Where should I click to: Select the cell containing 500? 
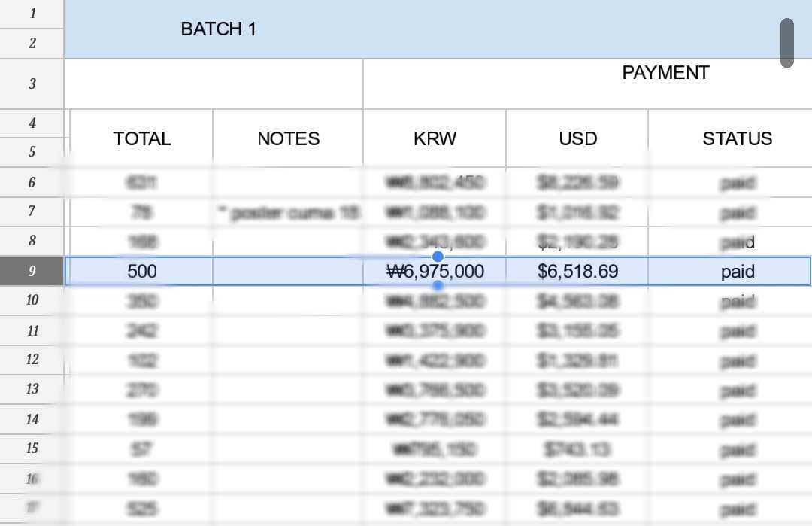coord(141,271)
